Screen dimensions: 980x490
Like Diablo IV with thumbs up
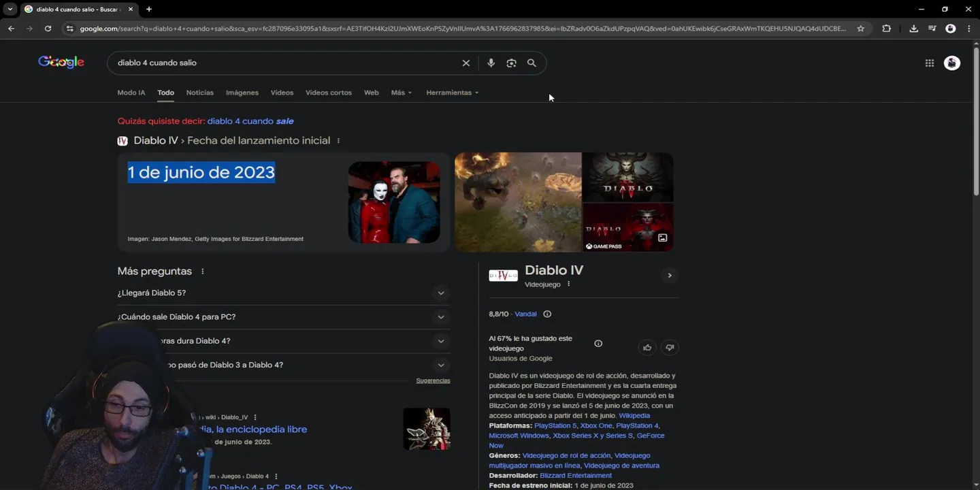pos(647,348)
